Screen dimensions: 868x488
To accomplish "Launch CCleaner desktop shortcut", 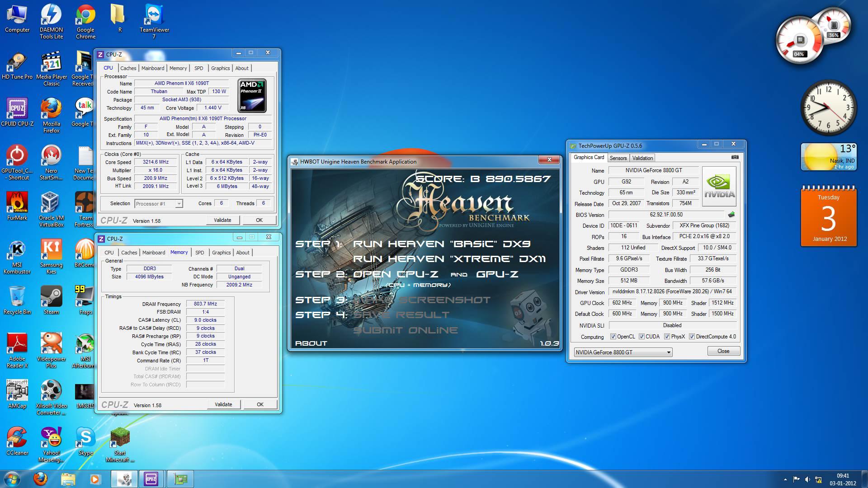I will 17,441.
